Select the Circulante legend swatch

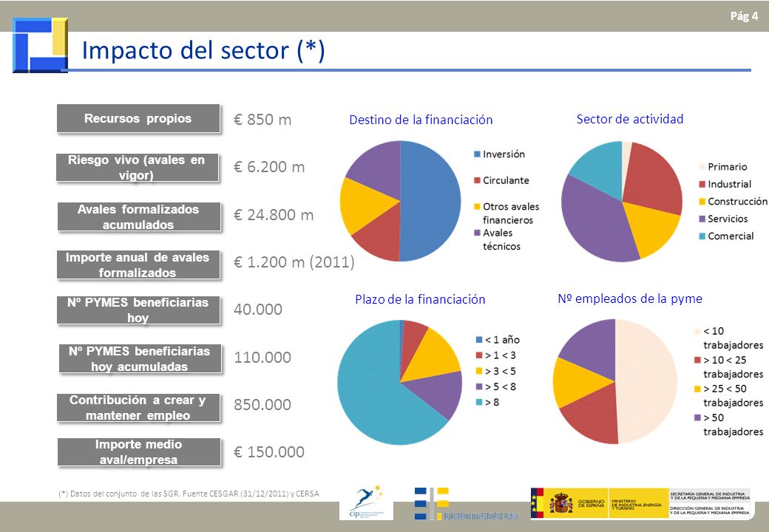[477, 180]
